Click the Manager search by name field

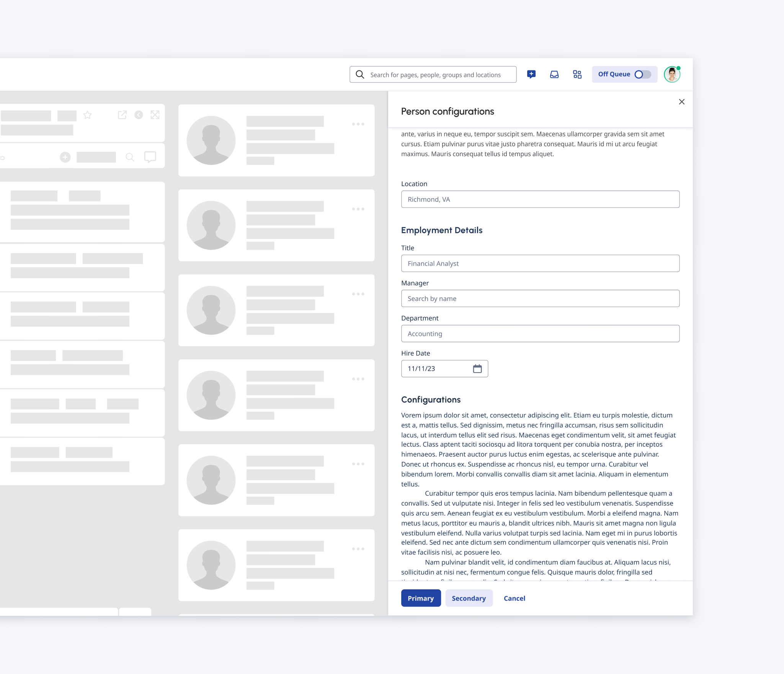[540, 298]
